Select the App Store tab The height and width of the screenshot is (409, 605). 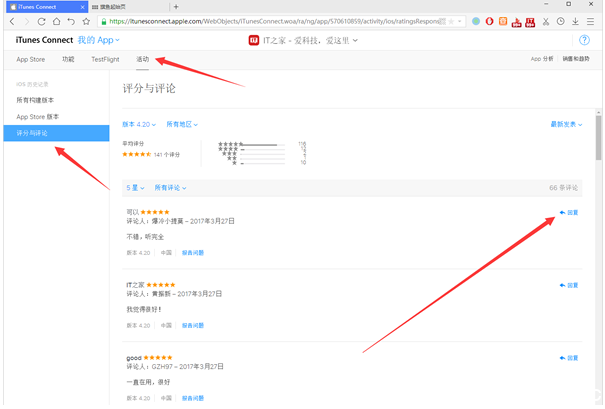(x=30, y=59)
